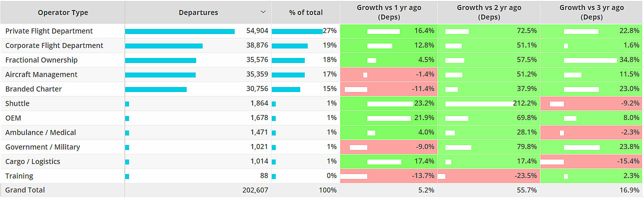The height and width of the screenshot is (198, 644).
Task: Click the Branded Charter -11.4% red cell
Action: pyautogui.click(x=389, y=89)
